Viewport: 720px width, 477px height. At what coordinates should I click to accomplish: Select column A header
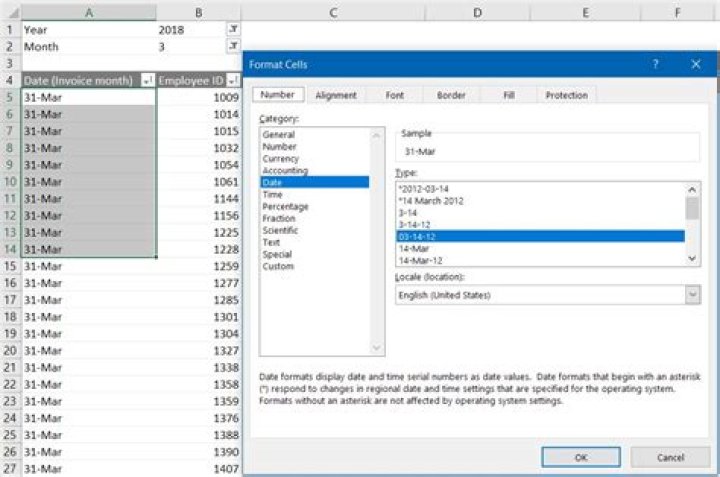point(89,12)
